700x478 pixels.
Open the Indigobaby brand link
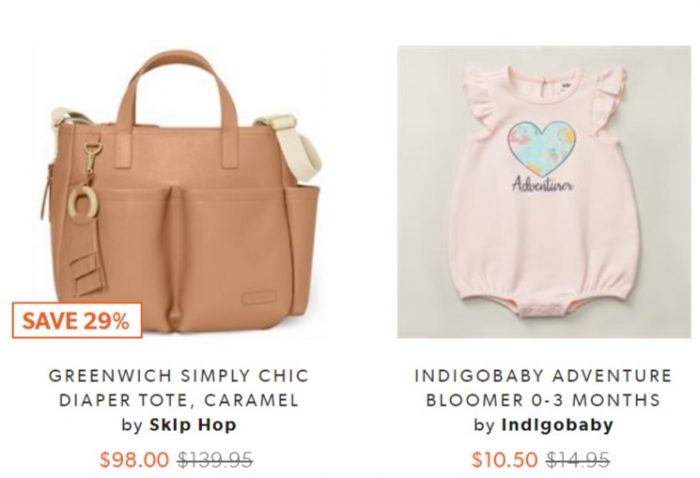click(x=557, y=424)
